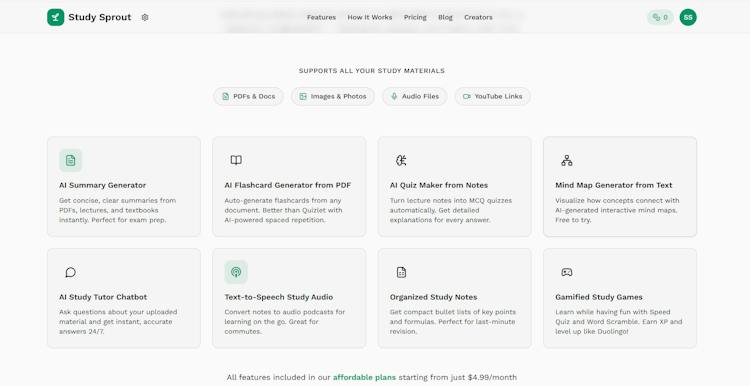Screen dimensions: 750x386
Task: Open the Features nav item
Action: (321, 17)
